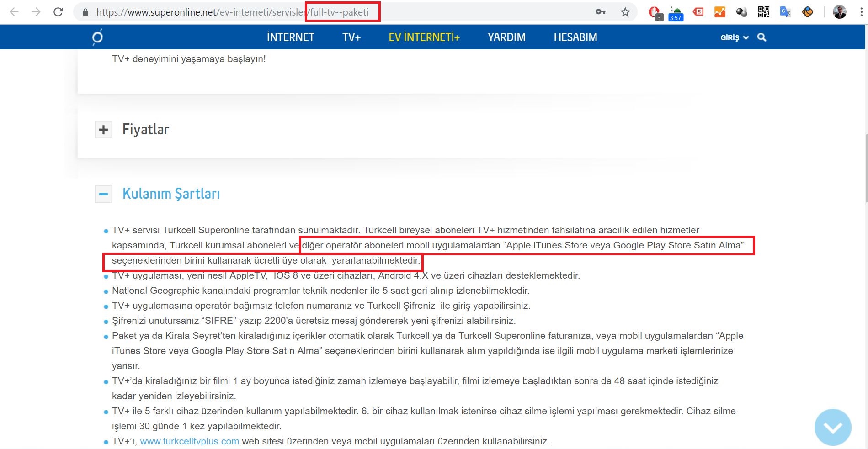Open the grey spheres extension
Viewport: 868px width, 449px height.
click(x=741, y=12)
